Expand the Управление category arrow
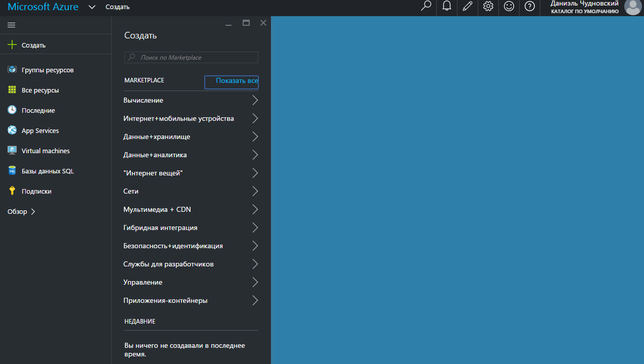644x364 pixels. (x=255, y=282)
